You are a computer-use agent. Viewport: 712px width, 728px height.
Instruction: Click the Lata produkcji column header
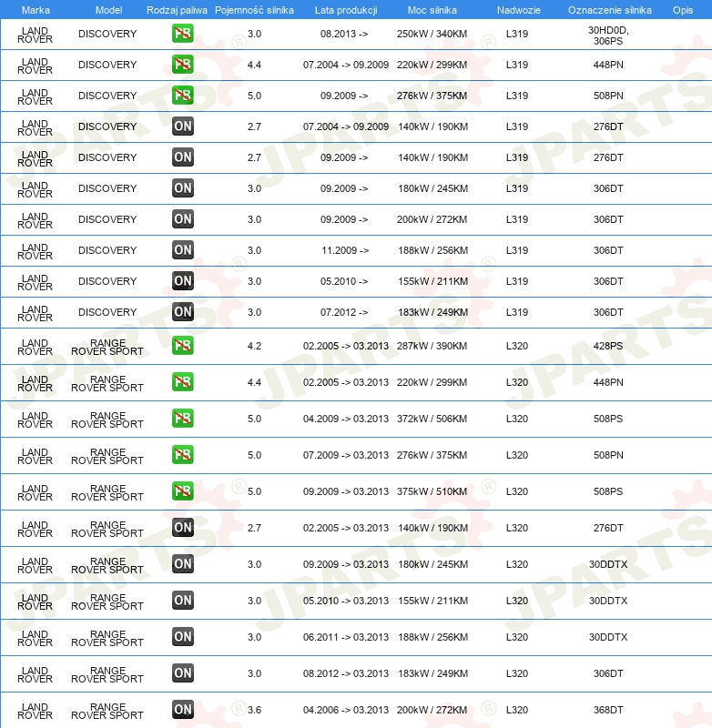pyautogui.click(x=344, y=9)
